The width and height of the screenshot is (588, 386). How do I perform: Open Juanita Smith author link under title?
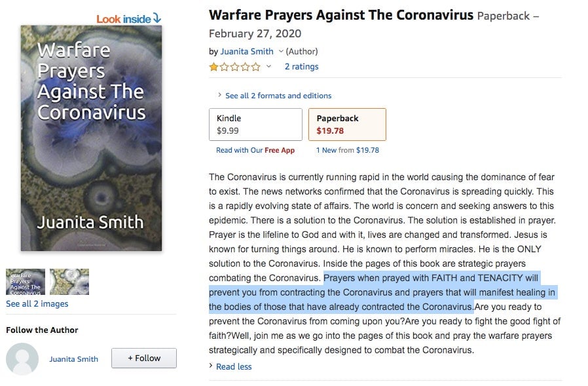(247, 51)
